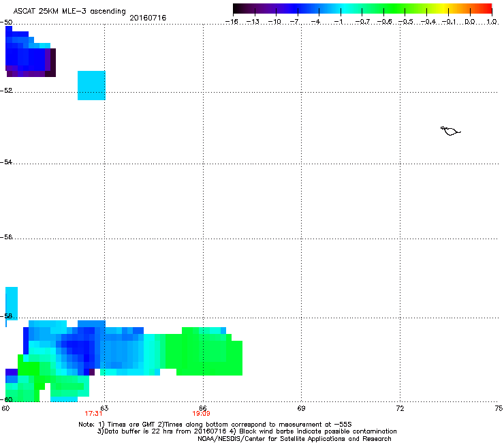
Task: Click the -56 latitude axis label
Action: [6, 236]
